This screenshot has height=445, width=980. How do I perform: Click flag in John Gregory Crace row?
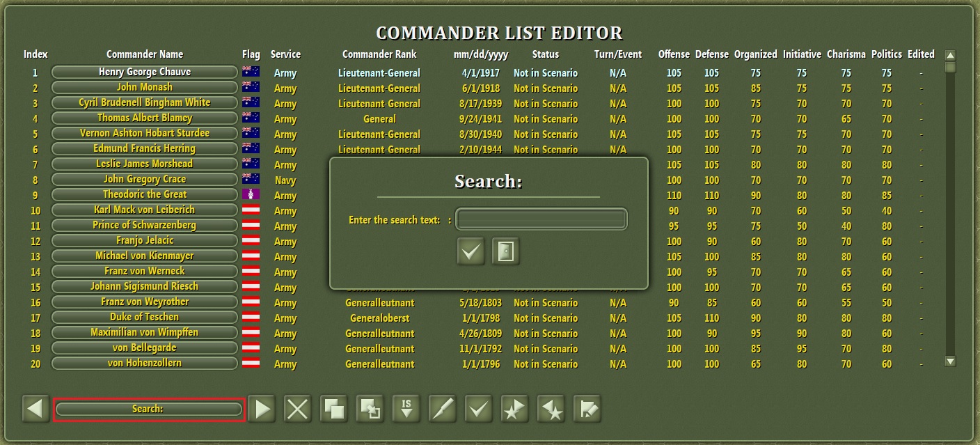pos(251,179)
